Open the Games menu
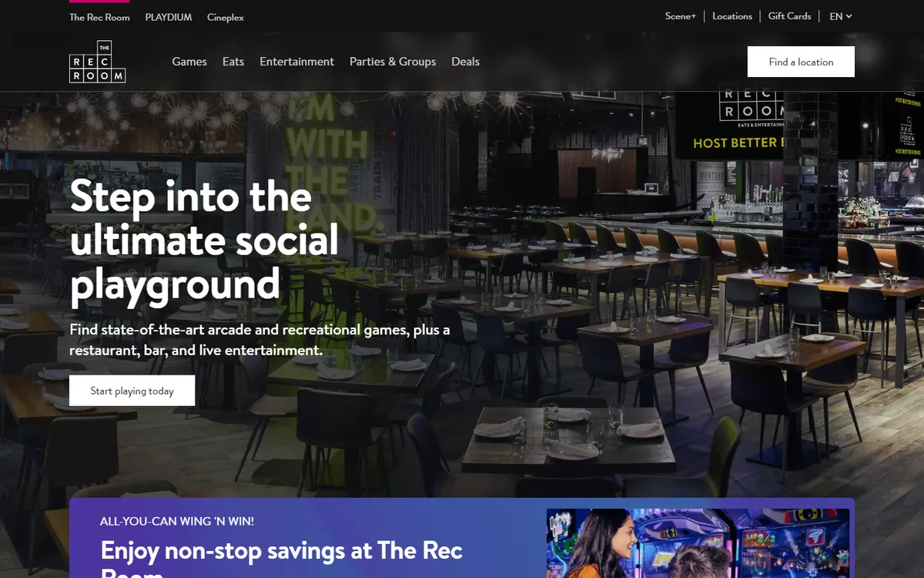Image resolution: width=924 pixels, height=578 pixels. click(189, 62)
